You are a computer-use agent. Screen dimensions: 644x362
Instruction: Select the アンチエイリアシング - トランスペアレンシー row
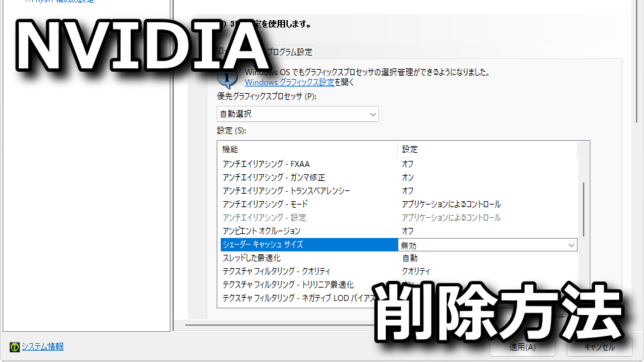click(x=398, y=191)
